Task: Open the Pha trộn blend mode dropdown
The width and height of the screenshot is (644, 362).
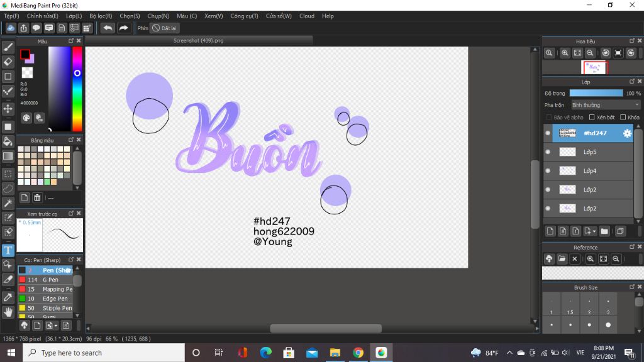Action: (x=606, y=105)
